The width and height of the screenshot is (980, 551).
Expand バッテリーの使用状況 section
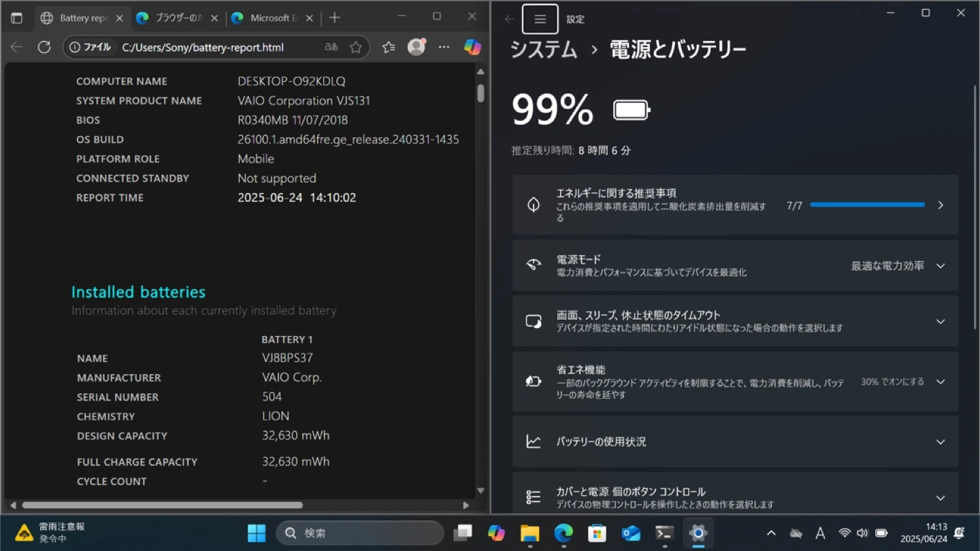[735, 441]
